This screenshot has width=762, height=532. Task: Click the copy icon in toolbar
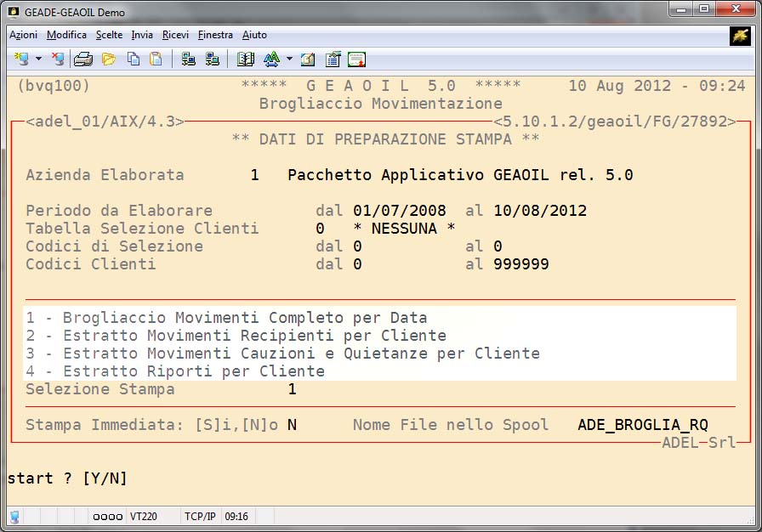pyautogui.click(x=134, y=59)
